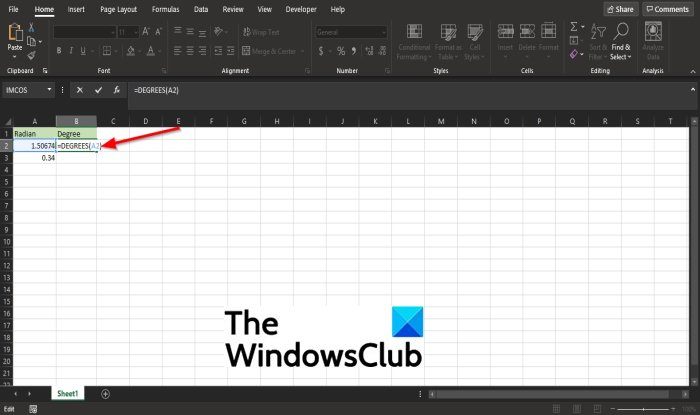This screenshot has height=415, width=700.
Task: Click the Percent Style icon
Action: point(341,51)
